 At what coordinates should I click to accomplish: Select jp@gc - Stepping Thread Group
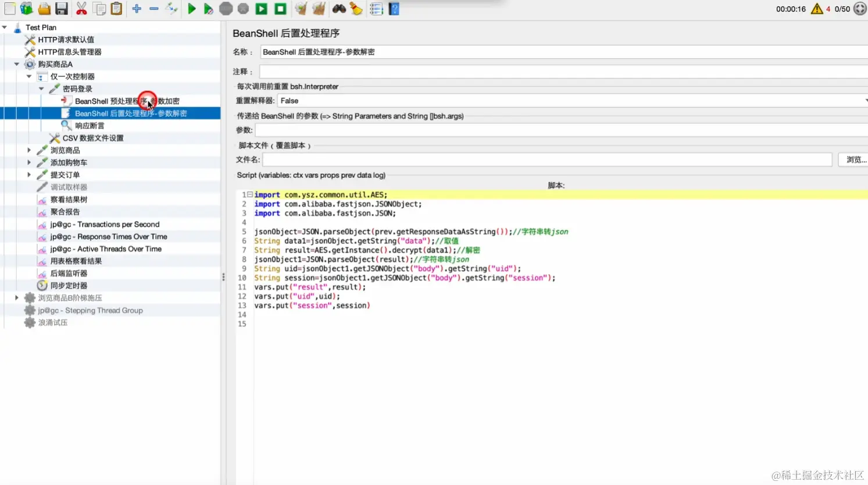[90, 310]
